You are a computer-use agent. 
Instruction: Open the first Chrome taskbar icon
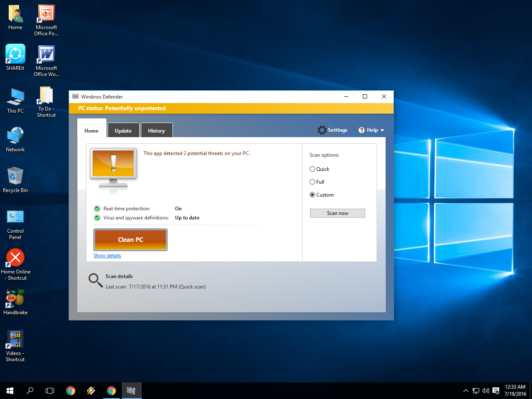pos(71,391)
